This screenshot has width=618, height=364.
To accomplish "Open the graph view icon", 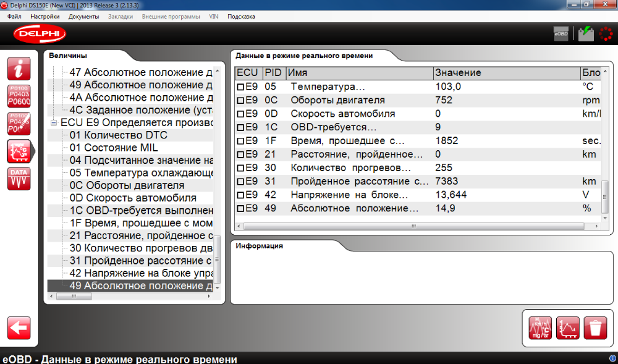I will pyautogui.click(x=567, y=328).
